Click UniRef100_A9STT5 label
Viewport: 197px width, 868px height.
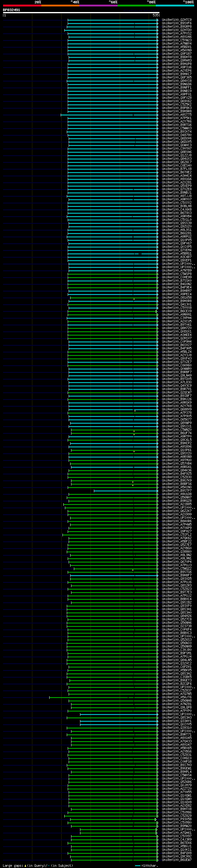(176, 115)
